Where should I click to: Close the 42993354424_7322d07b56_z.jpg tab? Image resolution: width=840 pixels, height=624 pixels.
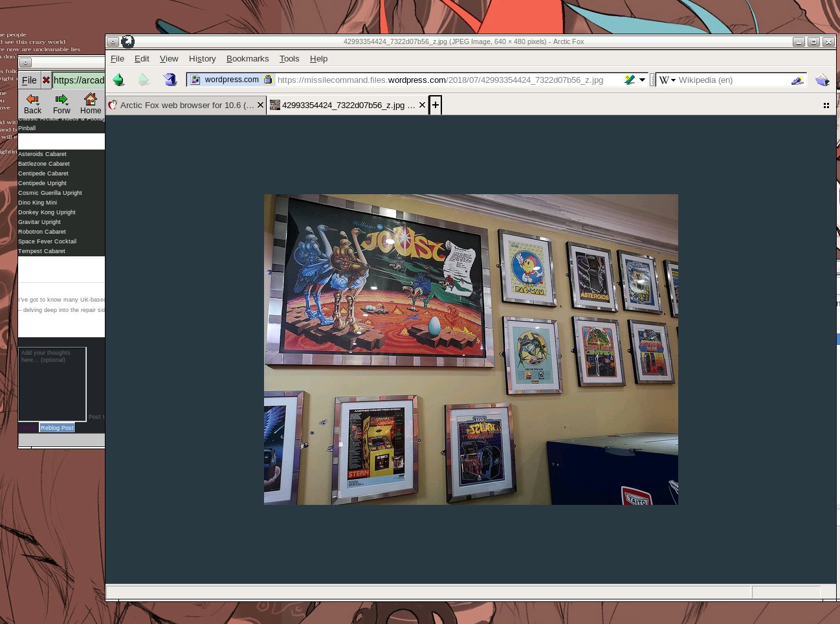click(422, 105)
